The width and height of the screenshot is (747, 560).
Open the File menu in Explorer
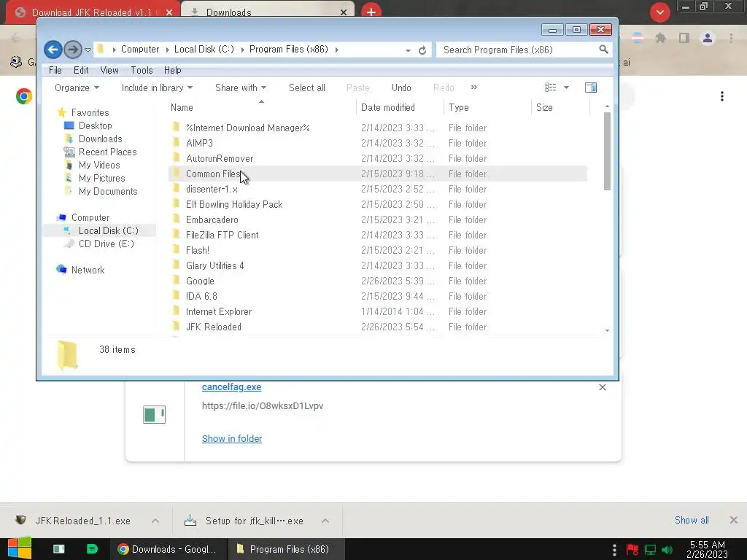55,71
